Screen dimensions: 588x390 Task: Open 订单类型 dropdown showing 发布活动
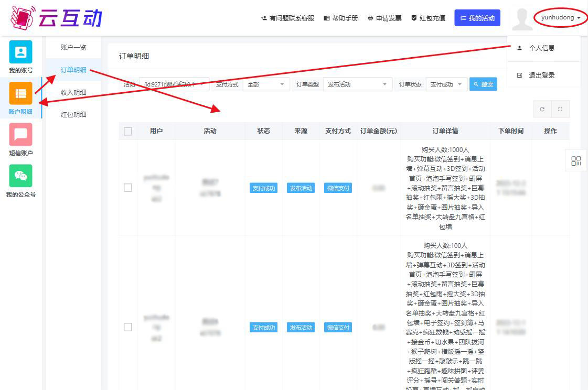[357, 84]
